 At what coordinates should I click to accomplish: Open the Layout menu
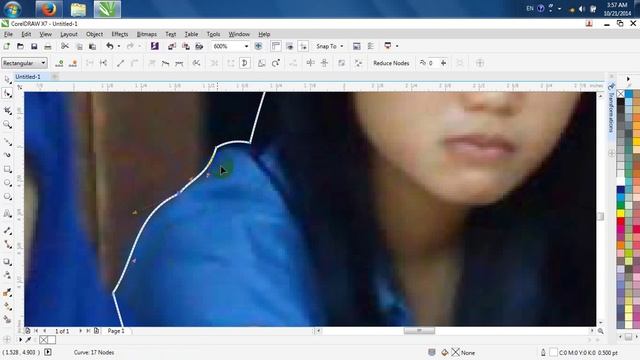[x=69, y=34]
